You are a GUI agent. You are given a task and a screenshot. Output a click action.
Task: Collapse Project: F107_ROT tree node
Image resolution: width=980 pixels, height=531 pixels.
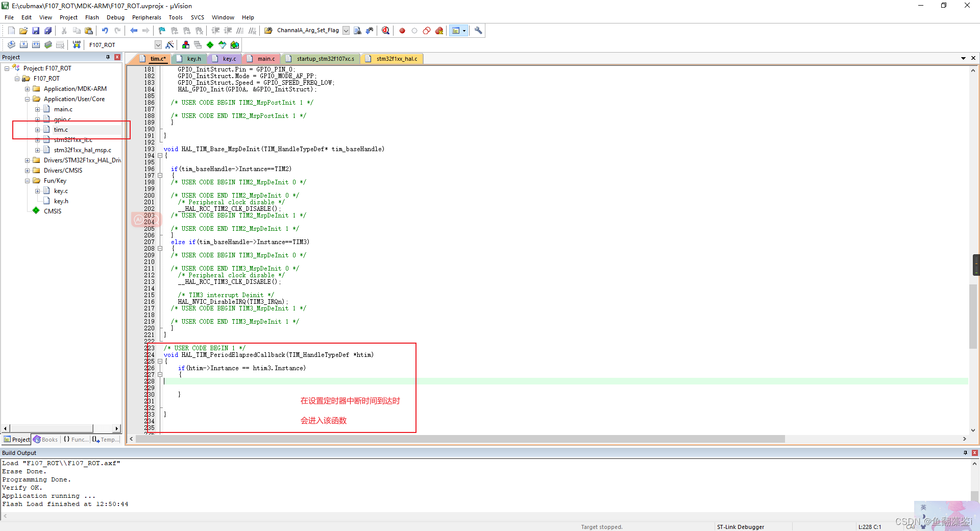click(x=7, y=68)
